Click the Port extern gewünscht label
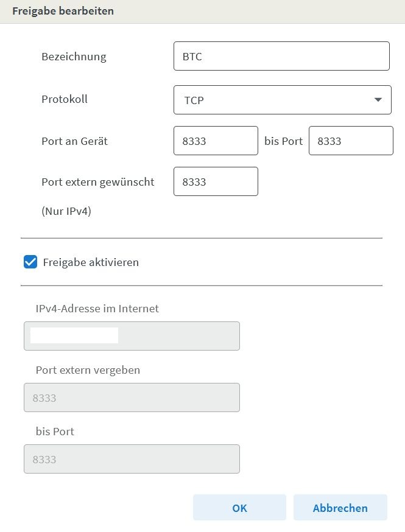Viewport: 405px width, 532px height. [97, 182]
